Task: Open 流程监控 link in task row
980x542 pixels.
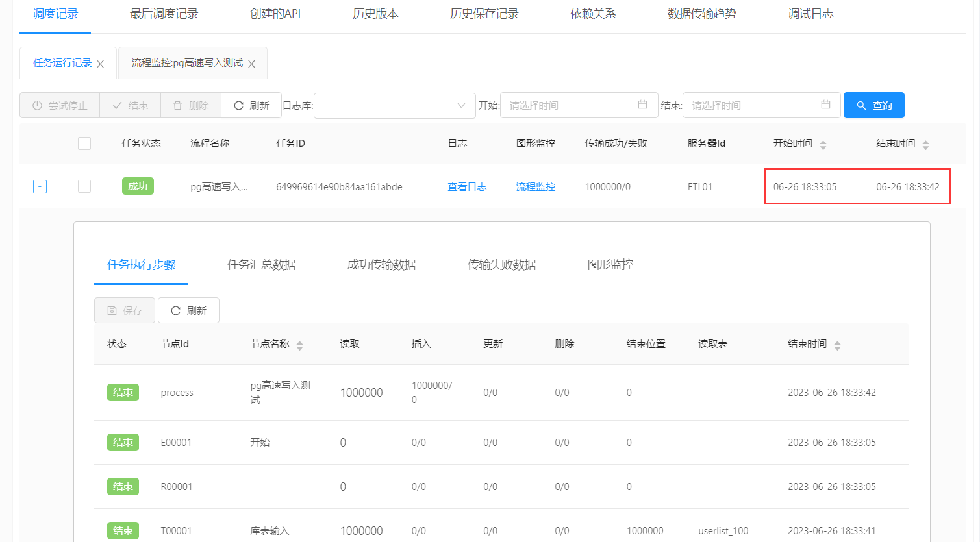Action: [535, 186]
